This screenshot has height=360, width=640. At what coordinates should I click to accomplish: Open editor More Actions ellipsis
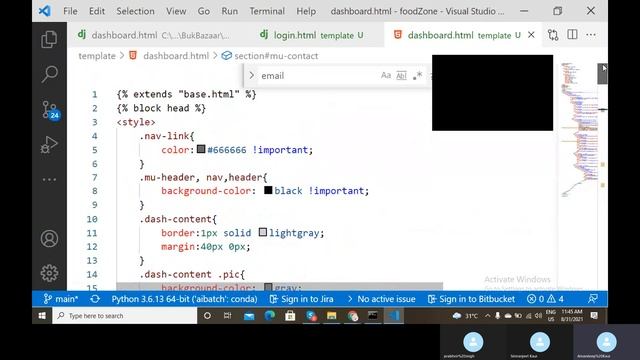[x=591, y=35]
